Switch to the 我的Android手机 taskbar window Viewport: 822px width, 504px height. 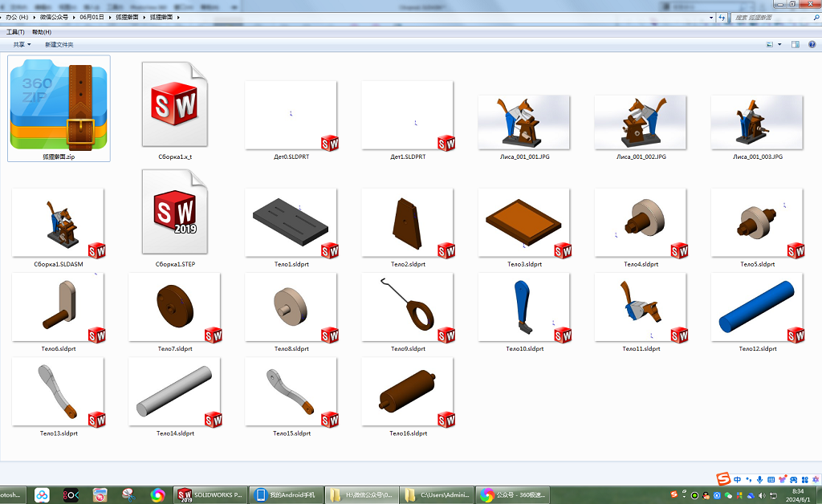point(286,494)
